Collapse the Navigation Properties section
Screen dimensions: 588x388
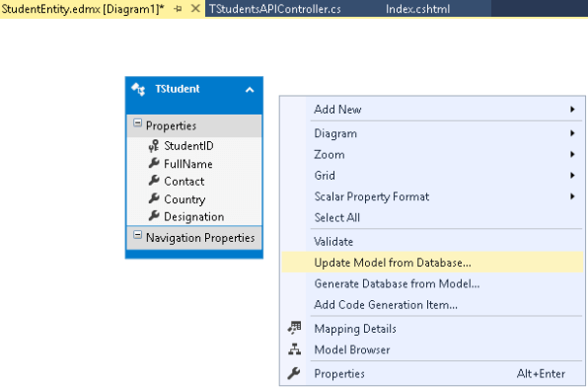[x=137, y=235]
